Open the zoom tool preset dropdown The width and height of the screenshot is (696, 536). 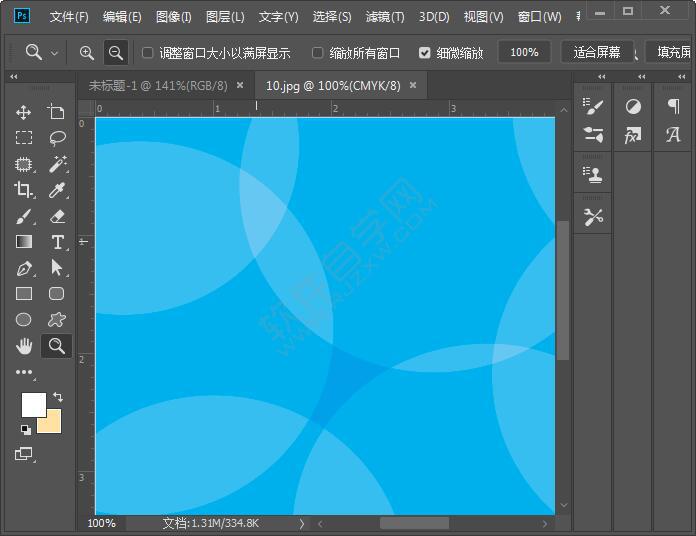pyautogui.click(x=54, y=53)
